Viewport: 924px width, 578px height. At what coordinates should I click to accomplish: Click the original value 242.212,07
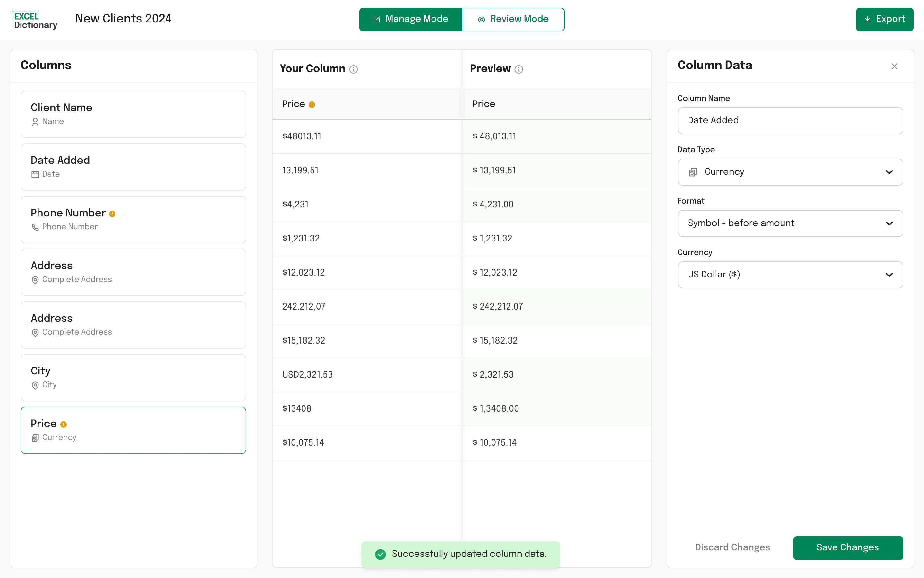tap(304, 307)
